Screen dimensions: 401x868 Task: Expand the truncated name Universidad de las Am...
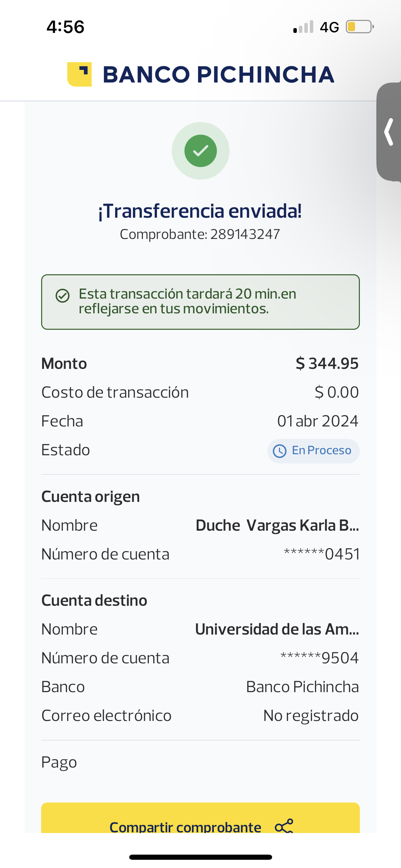[x=277, y=629]
